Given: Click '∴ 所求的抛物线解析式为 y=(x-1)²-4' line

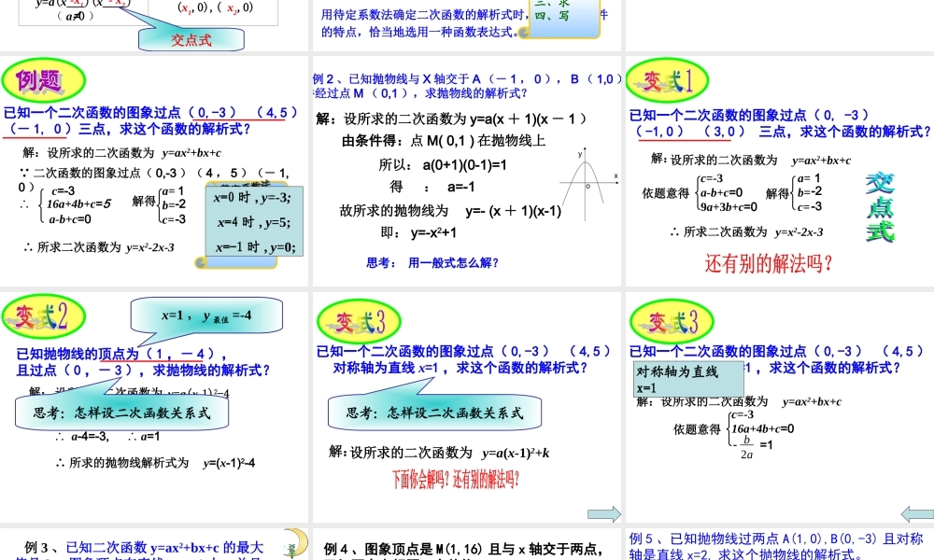Looking at the screenshot, I should pos(155,462).
